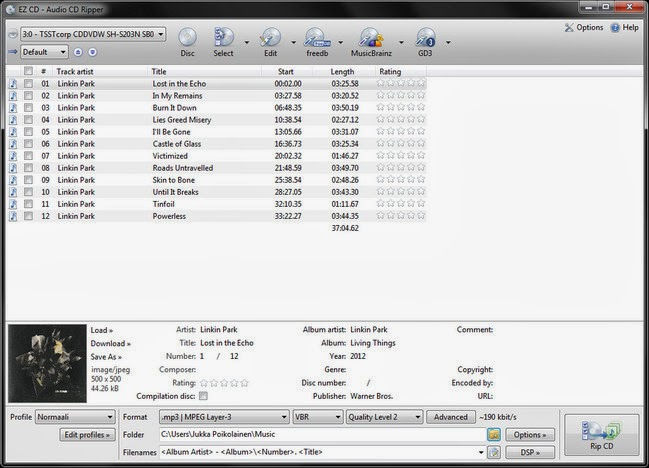
Task: Click the move up arrow icon beside Default
Action: [78, 52]
